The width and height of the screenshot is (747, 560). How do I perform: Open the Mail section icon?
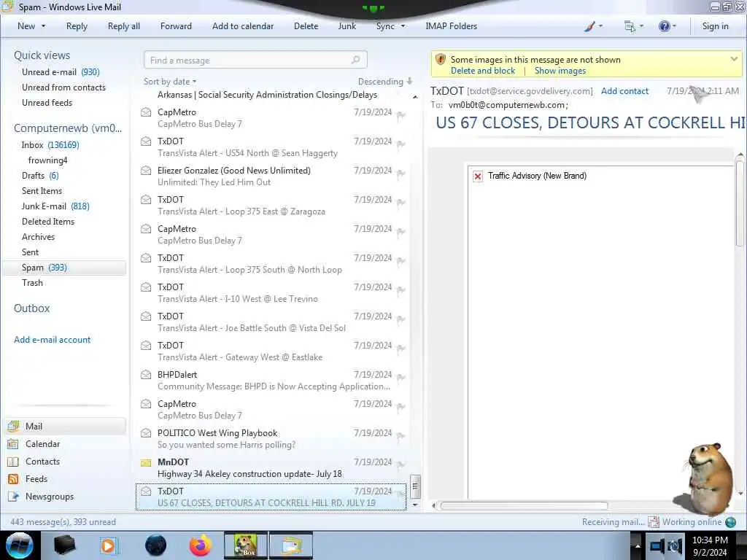pyautogui.click(x=13, y=426)
